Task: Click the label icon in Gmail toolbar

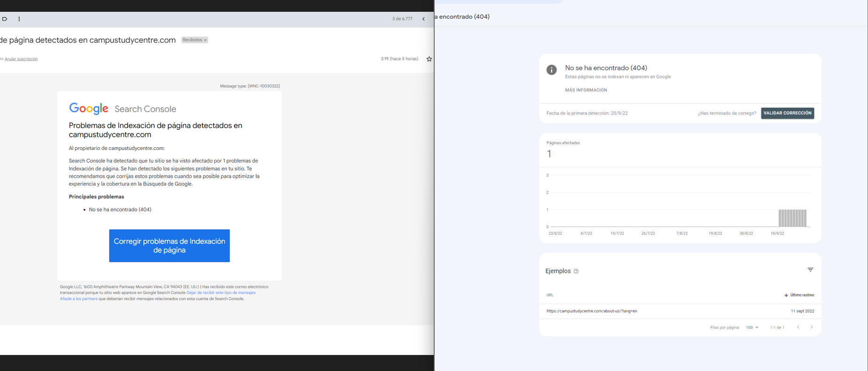Action: click(x=5, y=19)
